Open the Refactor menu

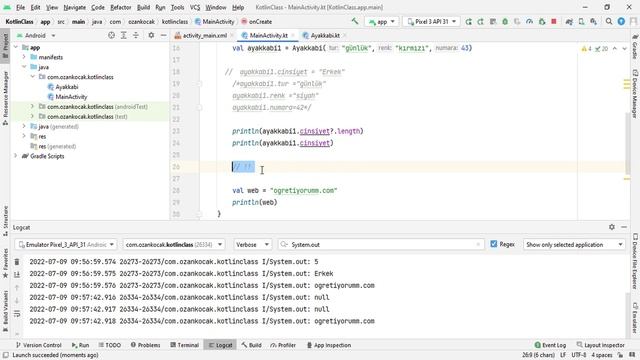[x=121, y=7]
